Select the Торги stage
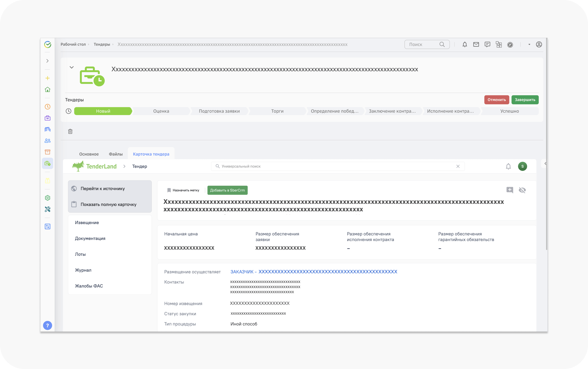The width and height of the screenshot is (588, 369). [x=277, y=111]
